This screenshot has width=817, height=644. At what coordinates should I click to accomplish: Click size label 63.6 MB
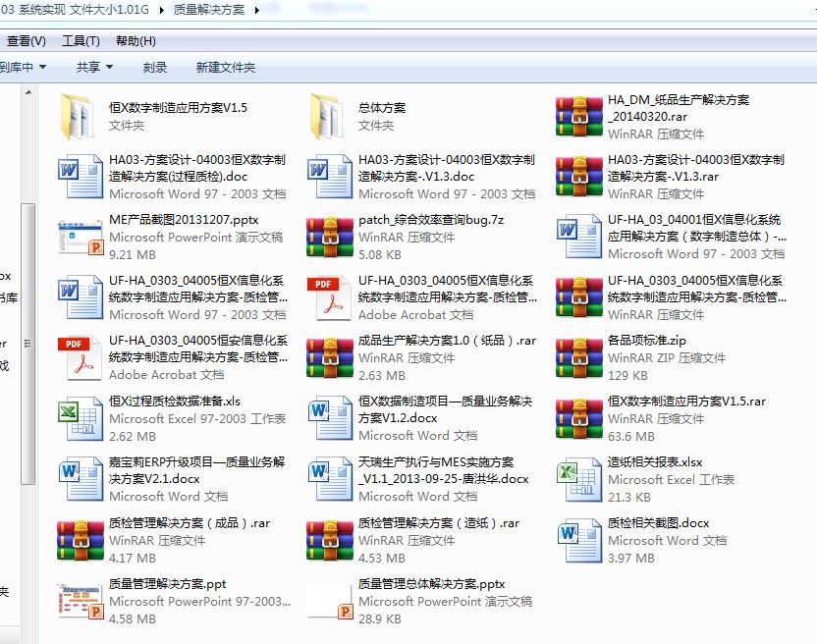pyautogui.click(x=631, y=436)
